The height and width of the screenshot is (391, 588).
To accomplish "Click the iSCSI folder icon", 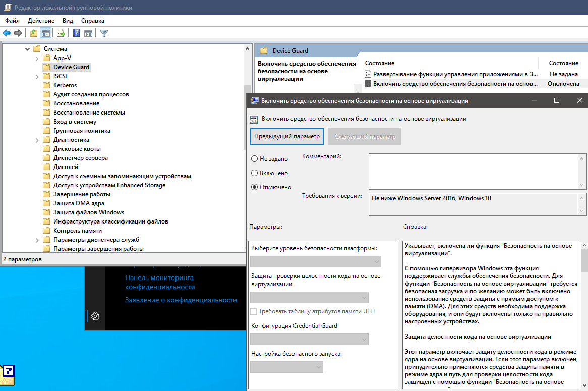I will click(x=46, y=76).
